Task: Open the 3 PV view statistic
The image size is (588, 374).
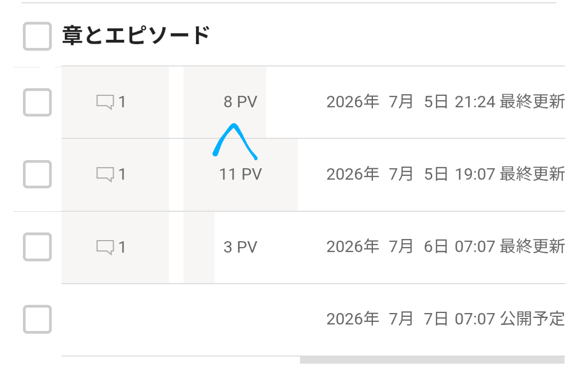Action: (241, 247)
